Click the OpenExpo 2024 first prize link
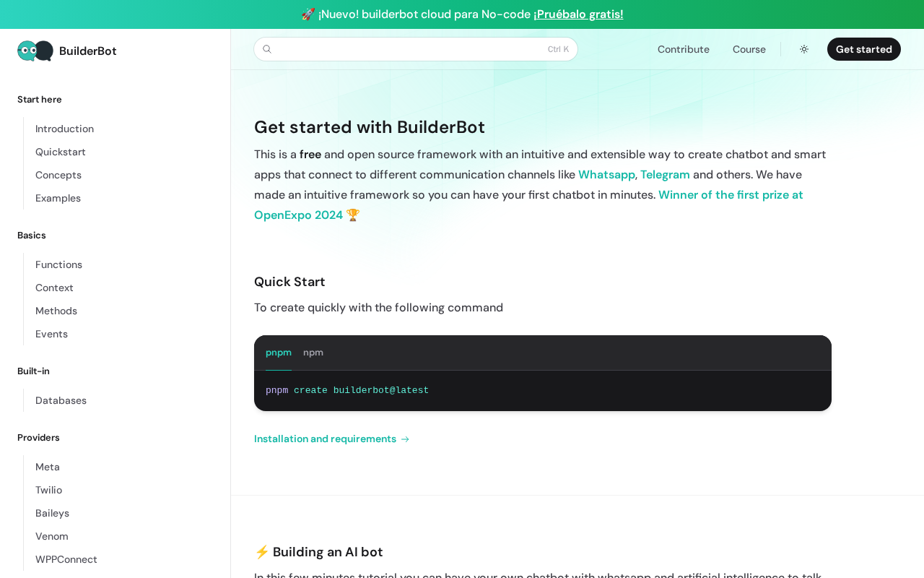Viewport: 924px width, 578px height. coord(730,195)
